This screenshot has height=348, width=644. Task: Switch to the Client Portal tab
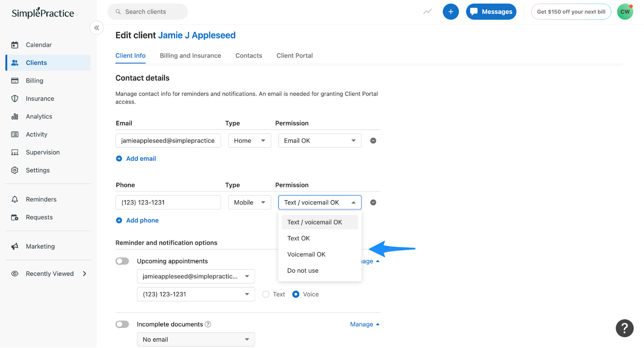295,56
